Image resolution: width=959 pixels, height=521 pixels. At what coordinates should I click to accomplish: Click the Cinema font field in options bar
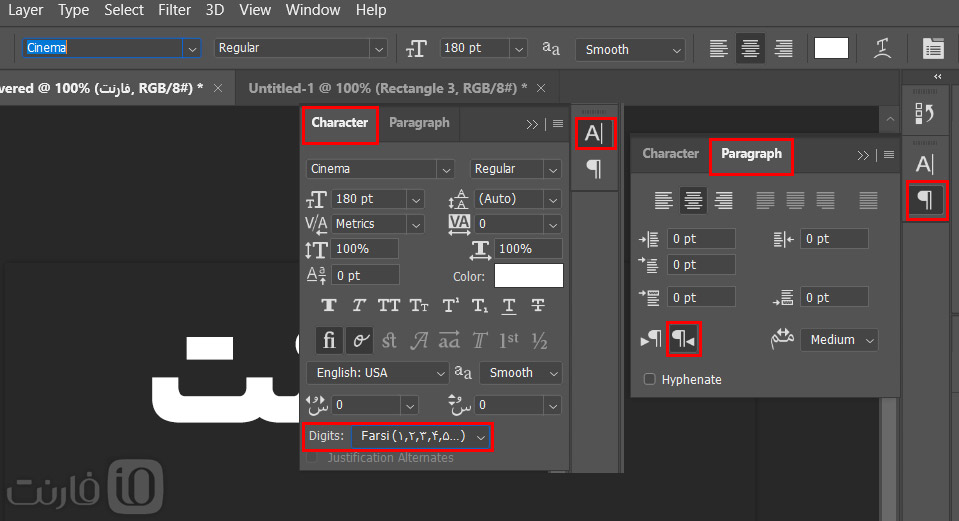(103, 48)
